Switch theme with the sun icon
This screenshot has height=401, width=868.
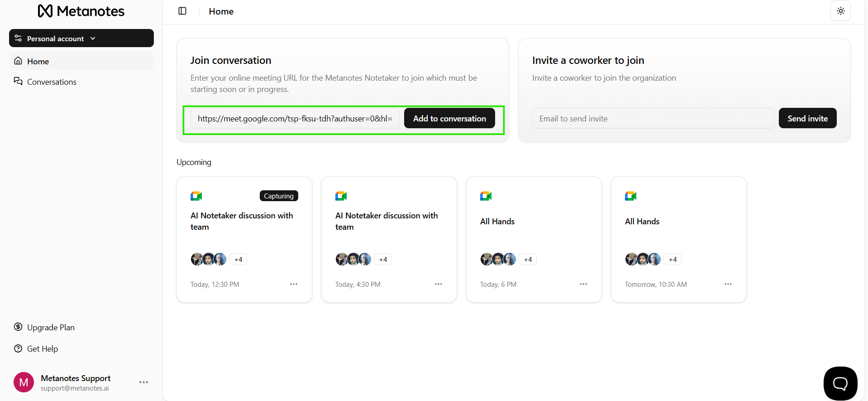coord(840,11)
